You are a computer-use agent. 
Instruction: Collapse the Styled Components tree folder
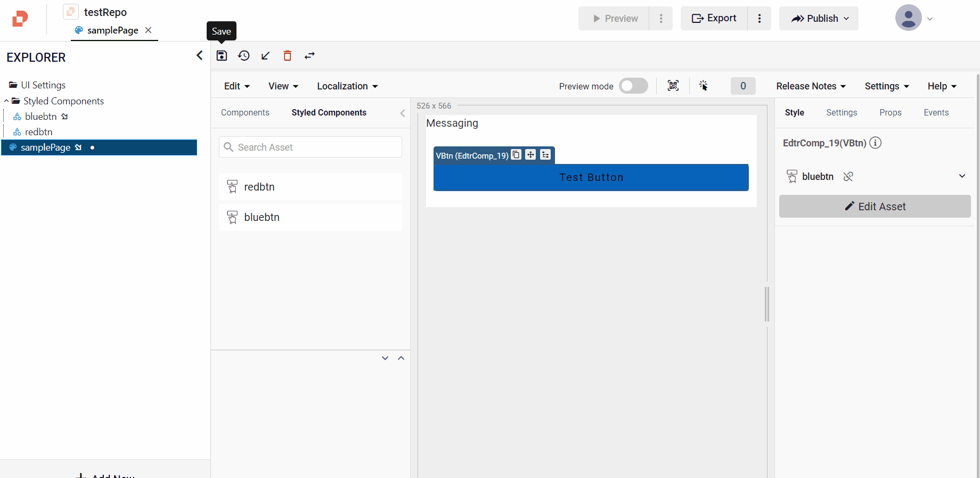(6, 101)
